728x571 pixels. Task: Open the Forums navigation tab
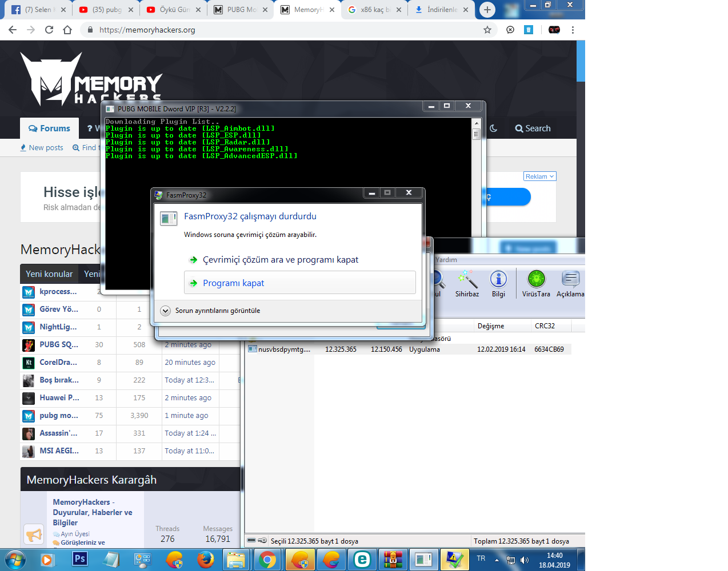(x=50, y=128)
